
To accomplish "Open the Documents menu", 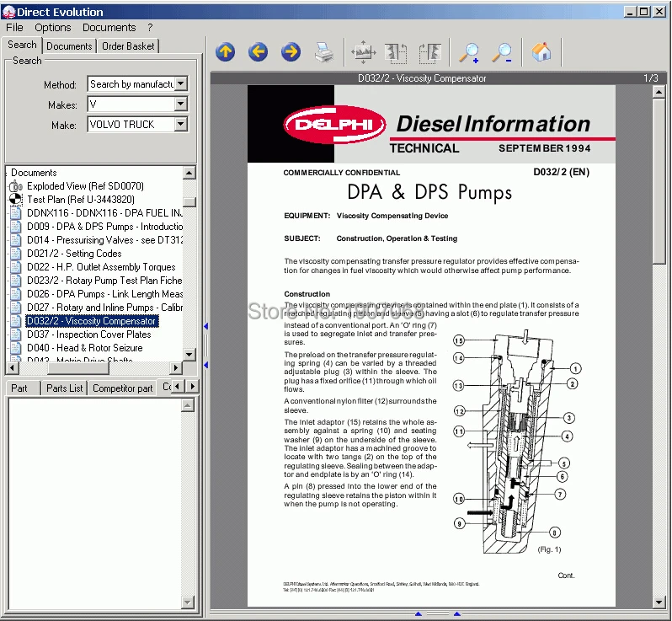I will (109, 28).
